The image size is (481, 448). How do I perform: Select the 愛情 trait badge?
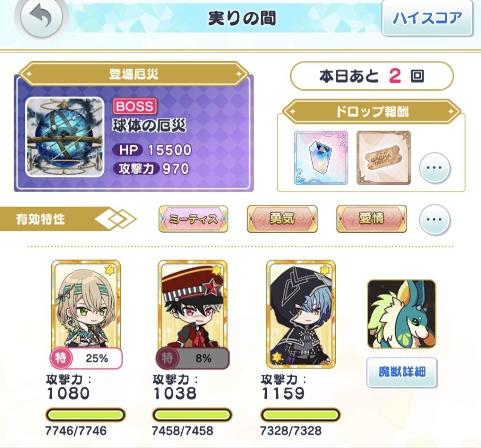click(x=372, y=219)
